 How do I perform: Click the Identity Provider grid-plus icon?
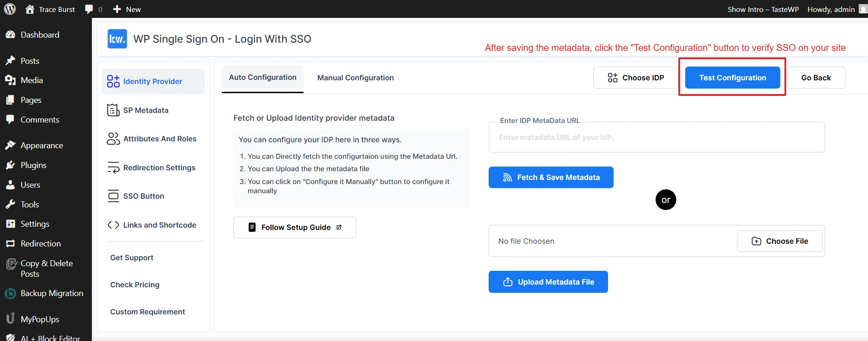tap(113, 81)
